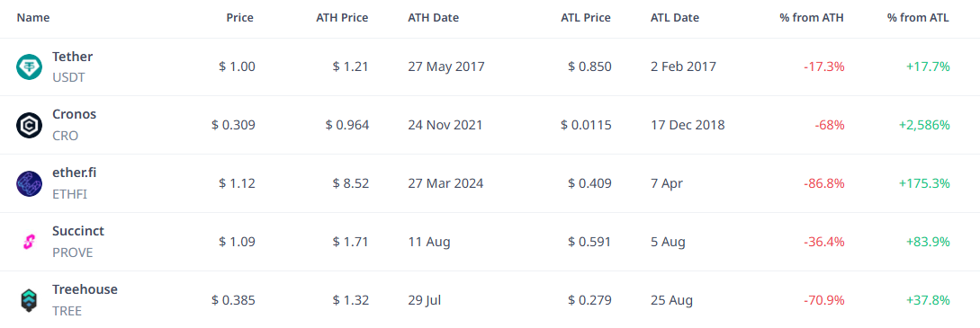Viewport: 980px width, 328px height.
Task: Open the ether.fi name link
Action: tap(75, 173)
